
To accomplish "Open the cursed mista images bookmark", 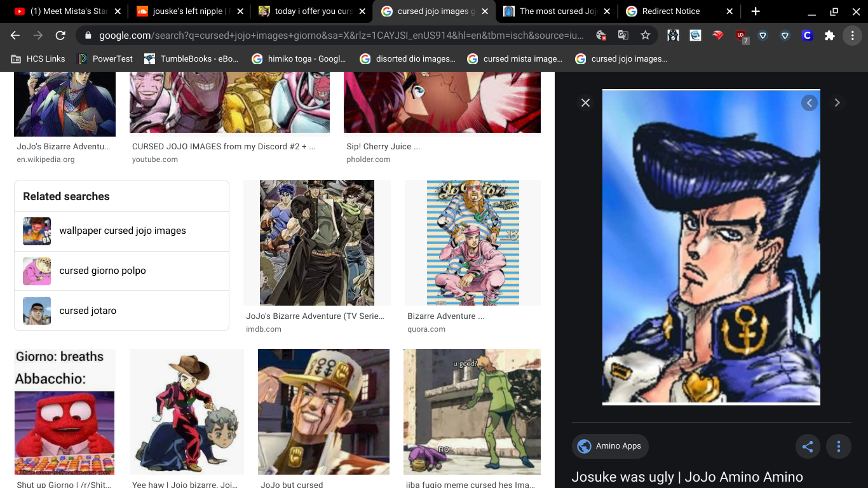I will (515, 58).
